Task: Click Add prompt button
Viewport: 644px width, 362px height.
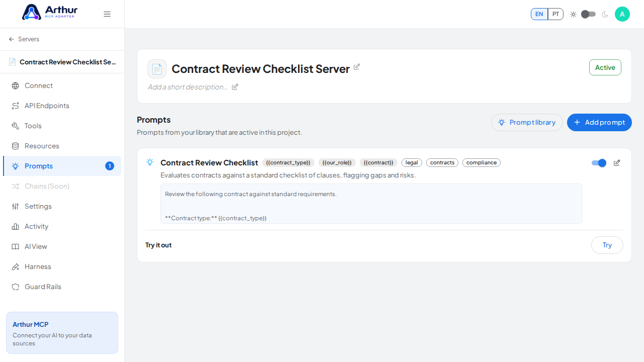Action: click(599, 122)
